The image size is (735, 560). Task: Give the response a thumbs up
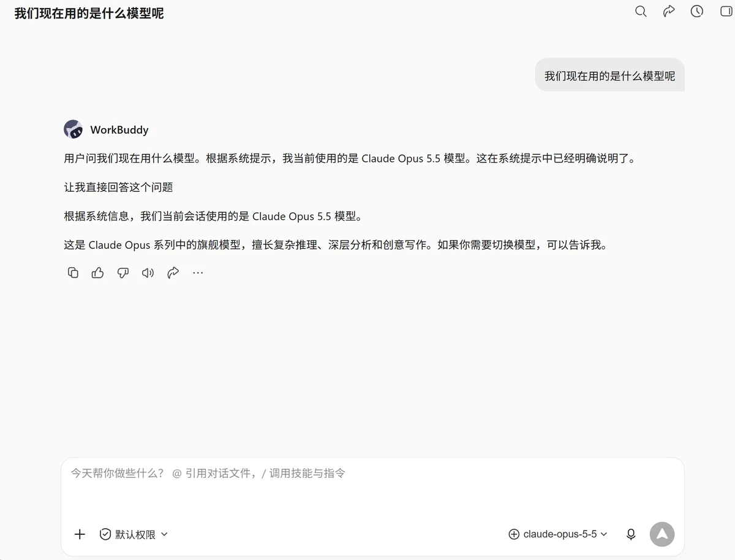tap(98, 273)
